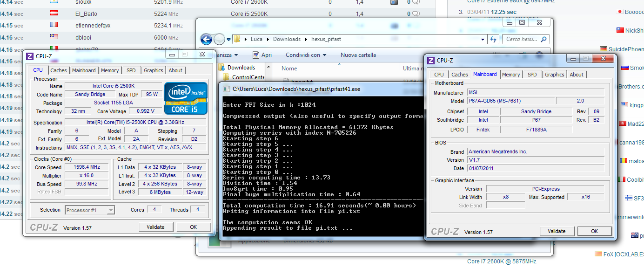Click the Germany flag beside SuicidePhoen
Viewport: 644px width, 268px height.
click(x=604, y=49)
